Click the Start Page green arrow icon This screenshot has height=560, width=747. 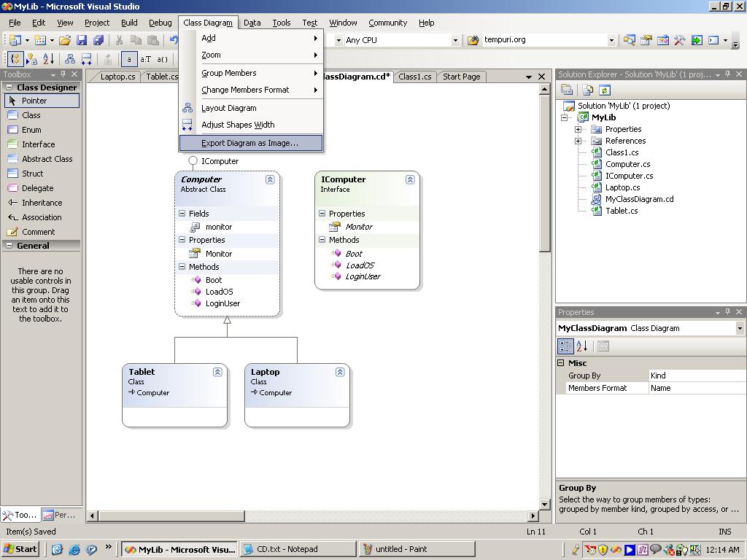[697, 41]
